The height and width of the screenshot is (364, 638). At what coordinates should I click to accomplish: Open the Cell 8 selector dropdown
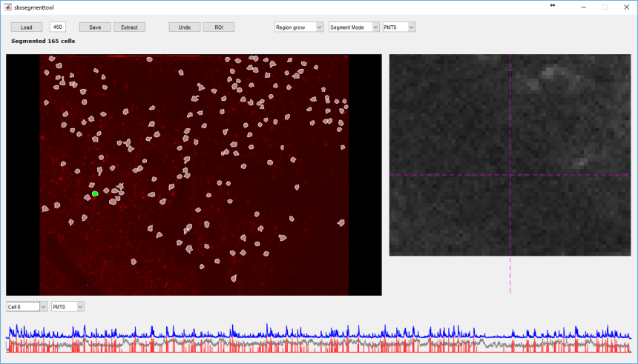(x=27, y=306)
